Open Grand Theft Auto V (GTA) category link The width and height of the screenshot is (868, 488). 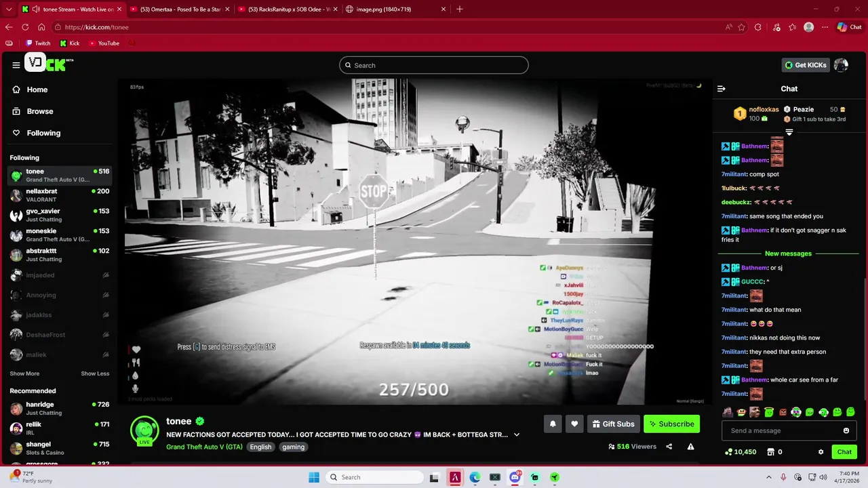pos(204,447)
